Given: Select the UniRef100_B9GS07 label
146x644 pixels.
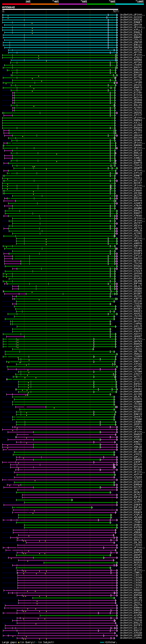Looking at the screenshot, I should click(131, 67).
